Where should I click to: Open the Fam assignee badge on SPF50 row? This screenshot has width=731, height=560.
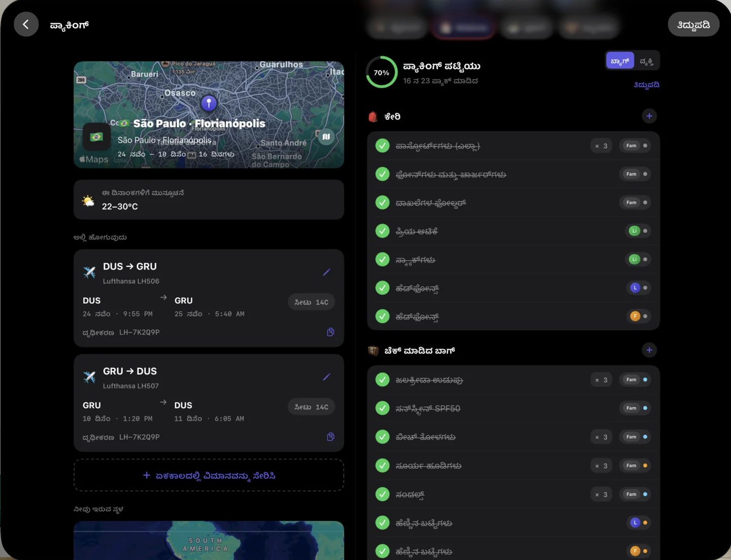click(x=635, y=408)
